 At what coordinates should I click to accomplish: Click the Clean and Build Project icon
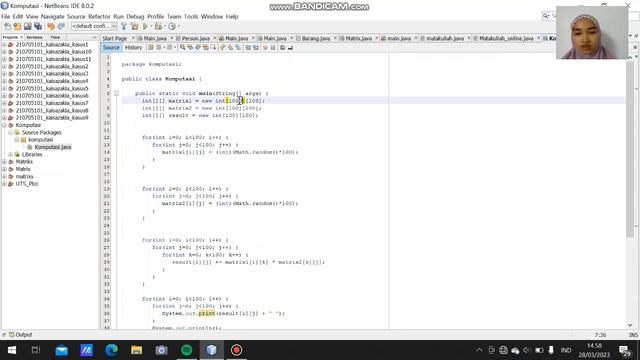point(134,27)
